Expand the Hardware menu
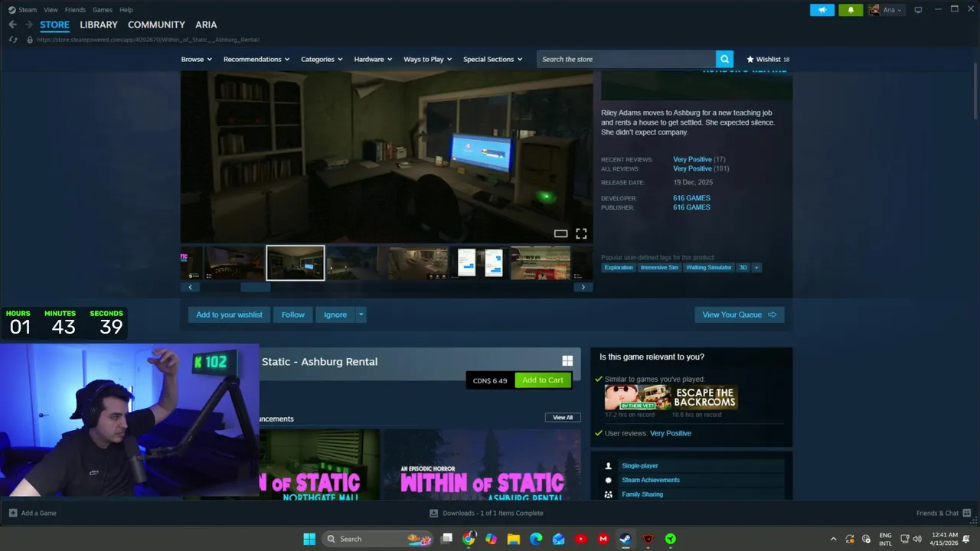The width and height of the screenshot is (980, 551). pos(373,59)
